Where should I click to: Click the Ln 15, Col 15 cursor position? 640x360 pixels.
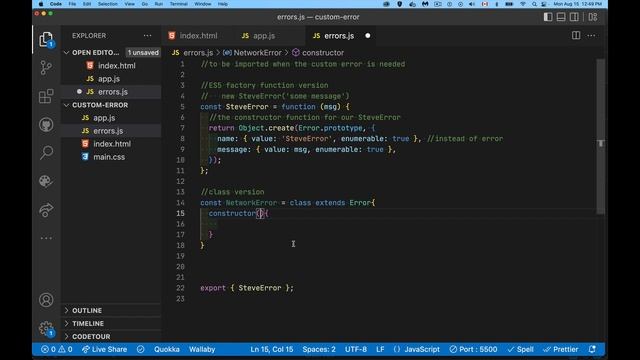(271, 349)
